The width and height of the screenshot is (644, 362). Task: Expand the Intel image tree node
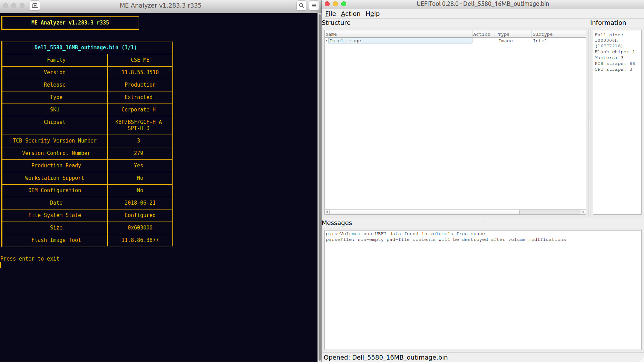click(326, 41)
